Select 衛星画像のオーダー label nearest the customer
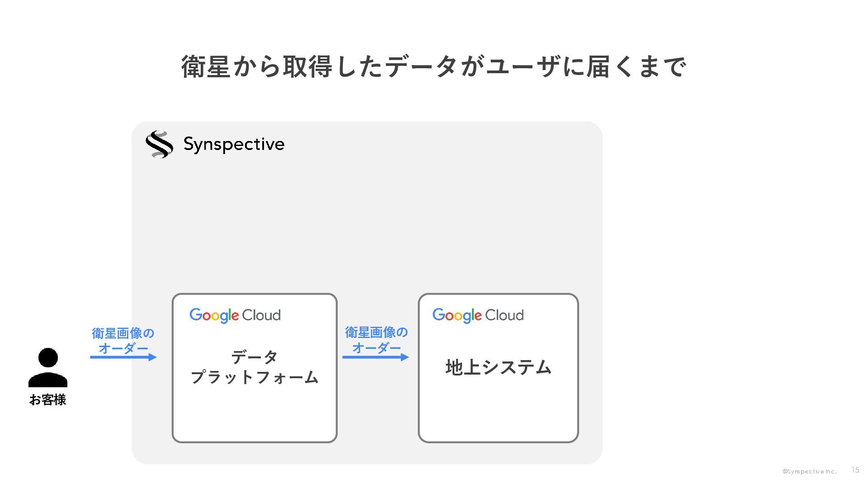 (x=123, y=340)
